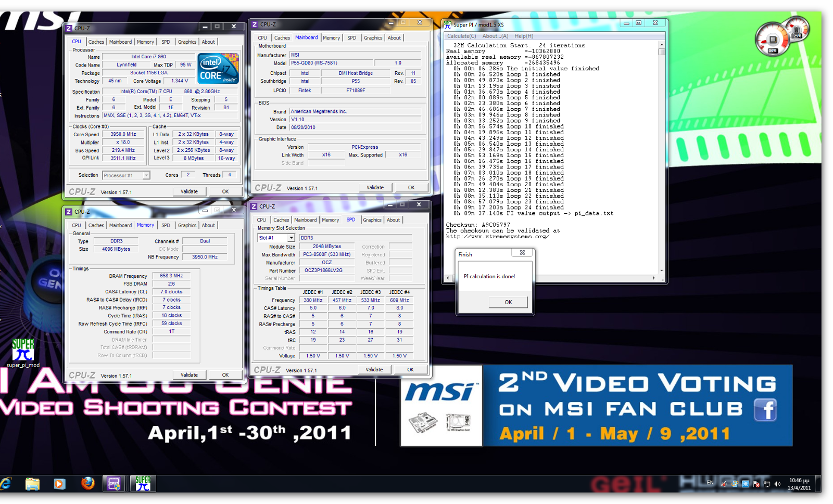Image resolution: width=833 pixels, height=504 pixels.
Task: Select SPD tab in Core i7 CPU-Z window
Action: point(166,42)
